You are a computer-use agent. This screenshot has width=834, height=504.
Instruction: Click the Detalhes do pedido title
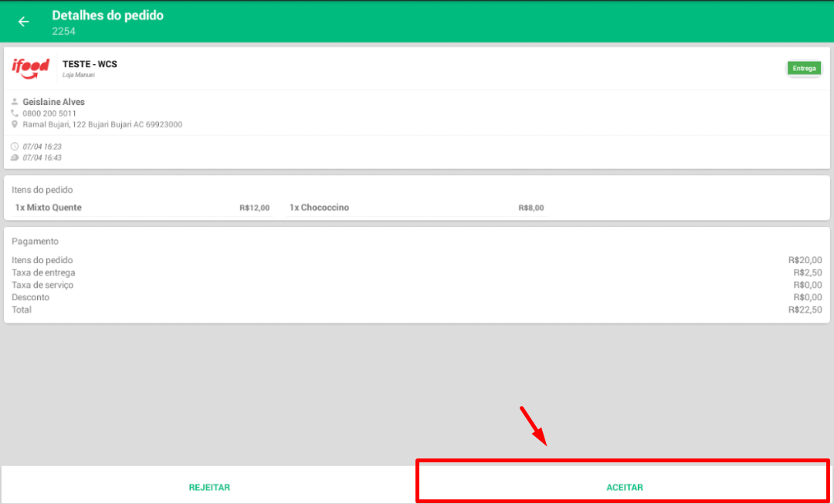click(x=107, y=15)
